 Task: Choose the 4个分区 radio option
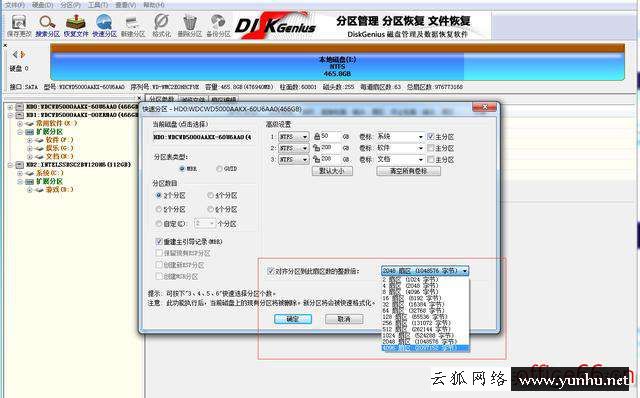[x=210, y=196]
